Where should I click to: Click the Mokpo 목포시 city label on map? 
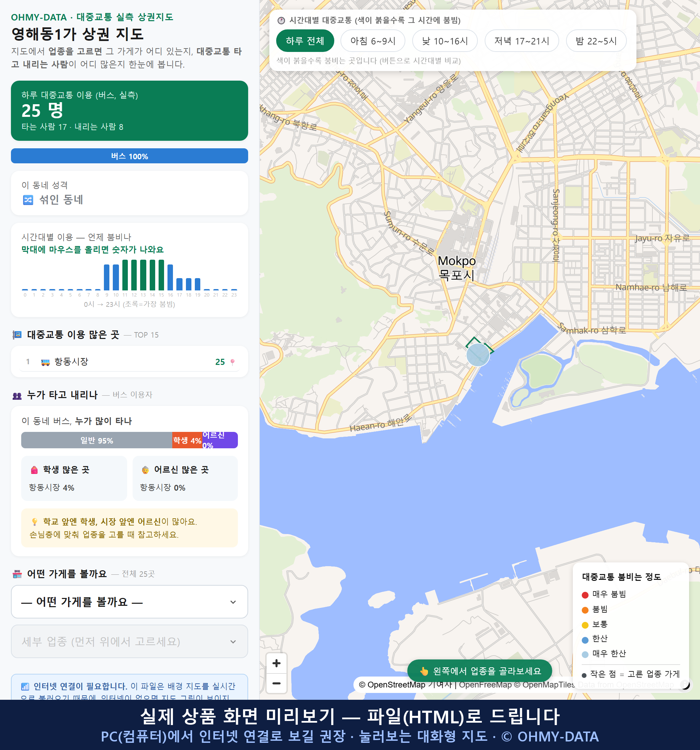point(457,268)
